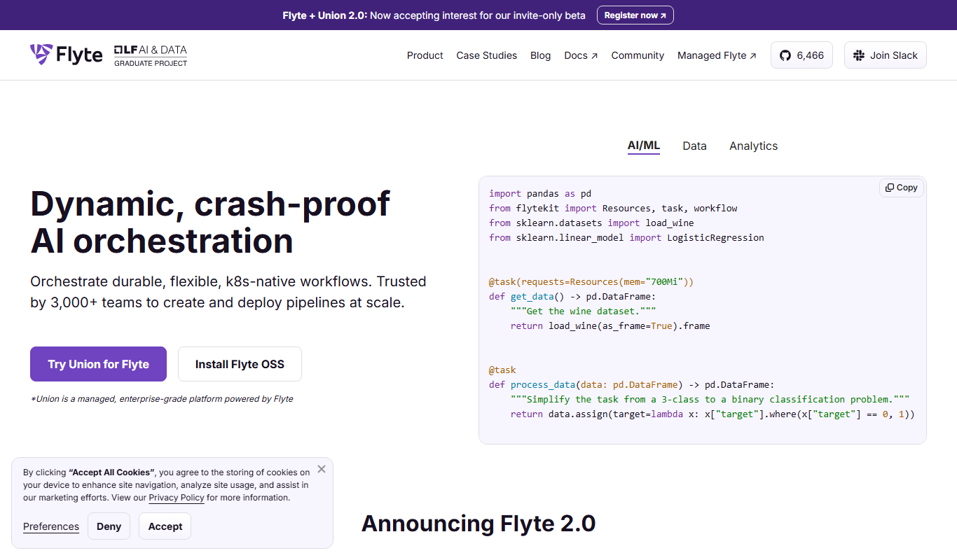Viewport: 957px width, 560px height.
Task: Go to Case Studies page
Action: click(x=487, y=55)
